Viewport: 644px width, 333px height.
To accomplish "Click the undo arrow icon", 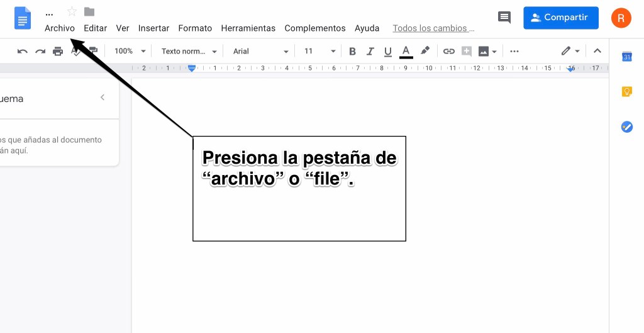I will [23, 51].
